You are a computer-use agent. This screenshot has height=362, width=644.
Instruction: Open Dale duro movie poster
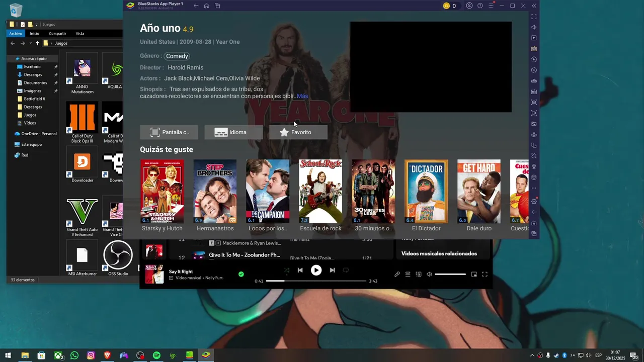[x=479, y=191]
